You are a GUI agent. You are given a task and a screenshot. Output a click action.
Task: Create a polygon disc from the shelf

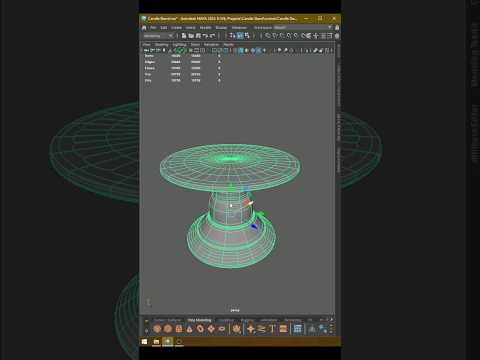pyautogui.click(x=222, y=329)
